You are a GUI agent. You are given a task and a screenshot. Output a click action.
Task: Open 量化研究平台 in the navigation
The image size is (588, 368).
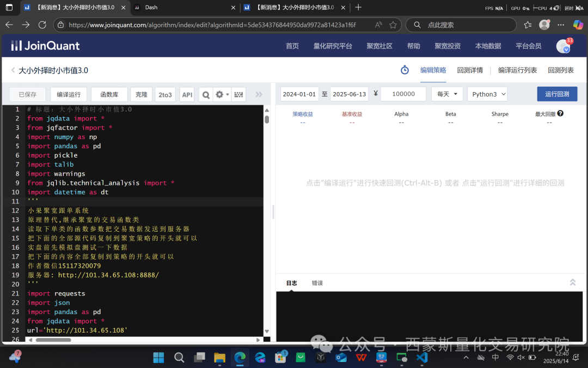point(333,46)
